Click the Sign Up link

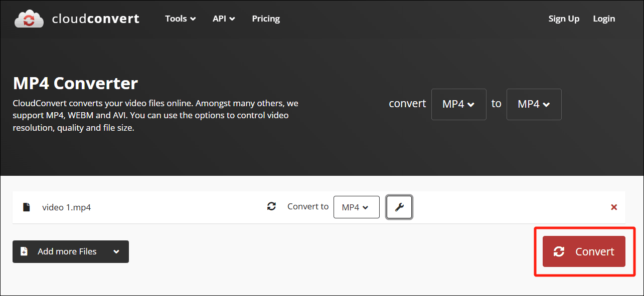[564, 19]
